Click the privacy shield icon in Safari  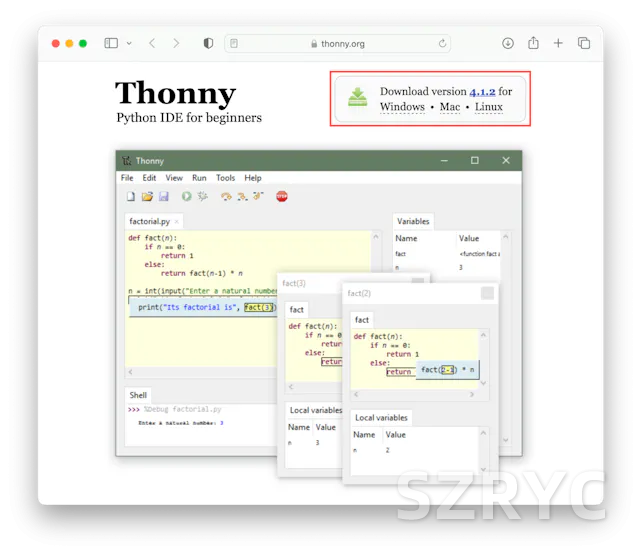208,44
